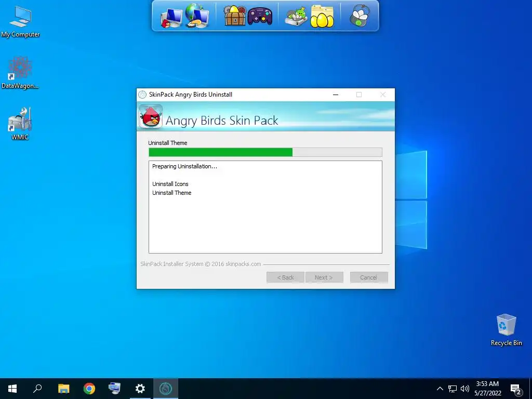Click the 'Angry Birds Skin Pack' header title

tap(222, 121)
